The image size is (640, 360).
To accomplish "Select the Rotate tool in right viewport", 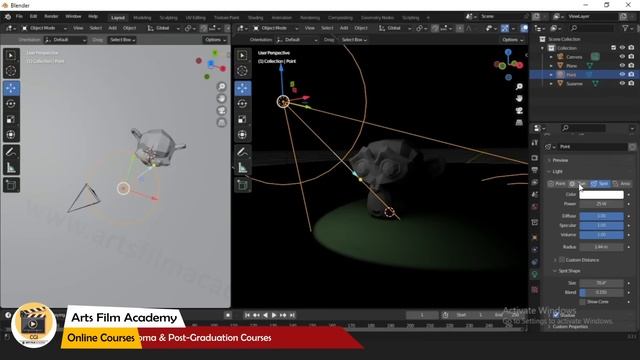I will coord(242,104).
